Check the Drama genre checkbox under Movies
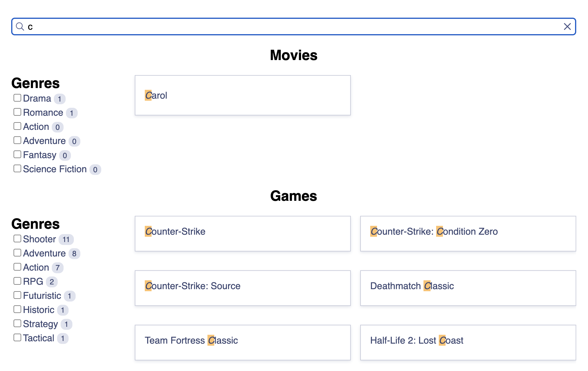 [x=17, y=98]
